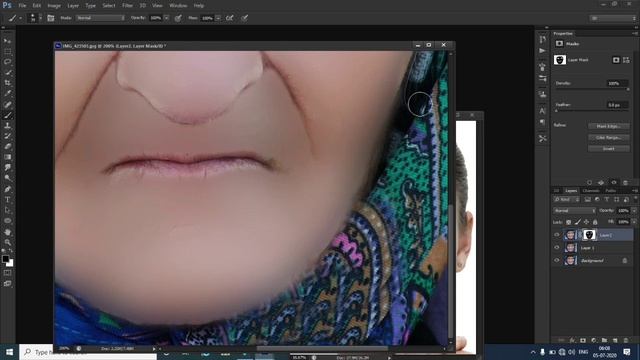The width and height of the screenshot is (640, 360).
Task: Select the Clone Stamp tool
Action: [x=7, y=126]
